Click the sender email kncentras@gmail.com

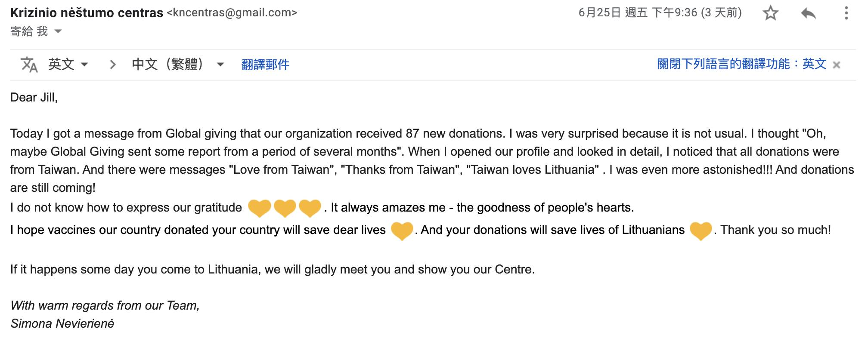(x=232, y=13)
